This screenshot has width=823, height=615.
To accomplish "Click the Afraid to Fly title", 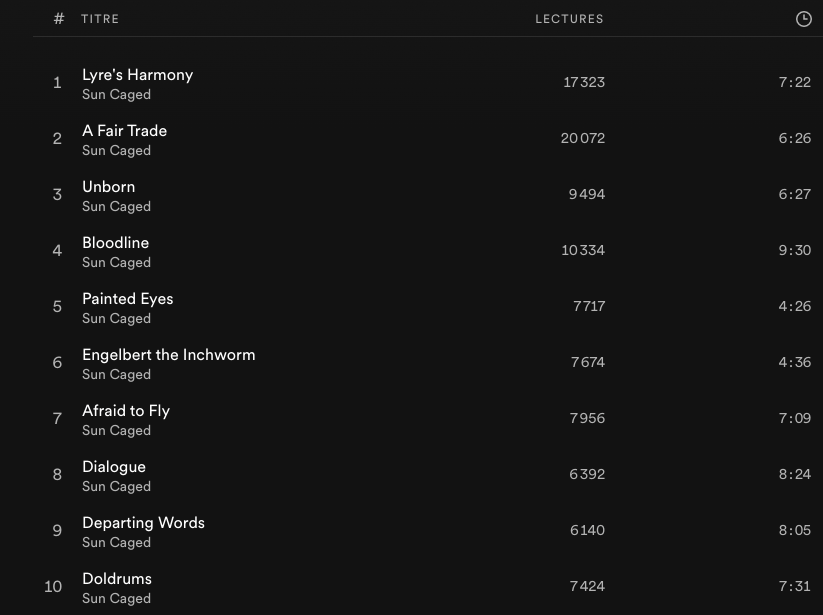I will pyautogui.click(x=126, y=411).
